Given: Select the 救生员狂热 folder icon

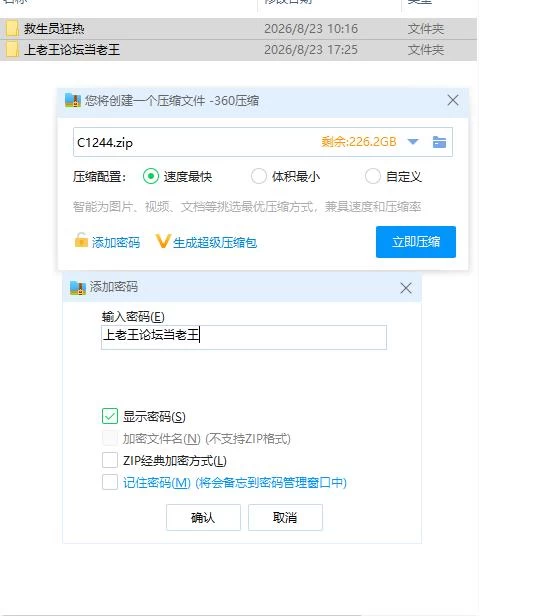Looking at the screenshot, I should [12, 29].
